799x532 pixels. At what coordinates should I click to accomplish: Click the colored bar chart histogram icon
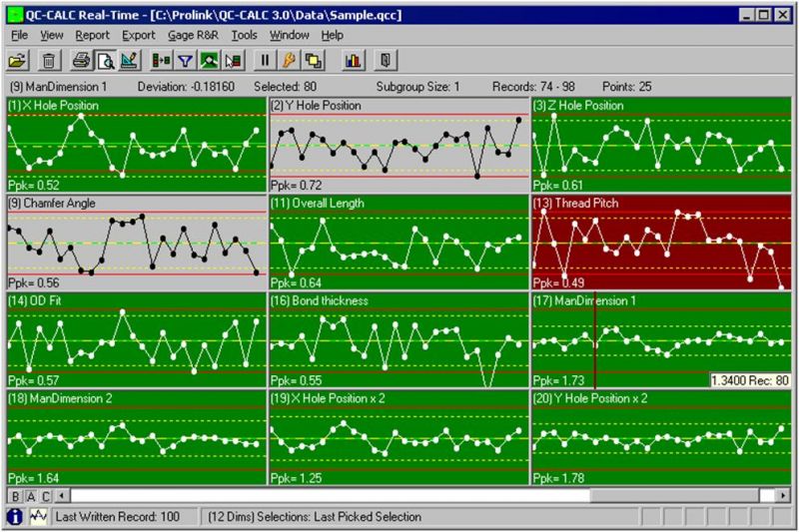pyautogui.click(x=354, y=61)
